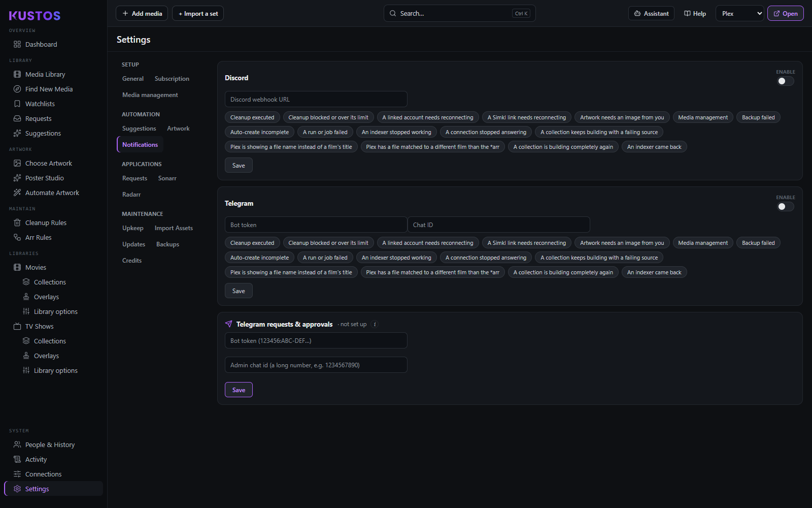Click the Watchlists bookmark icon

tap(17, 104)
